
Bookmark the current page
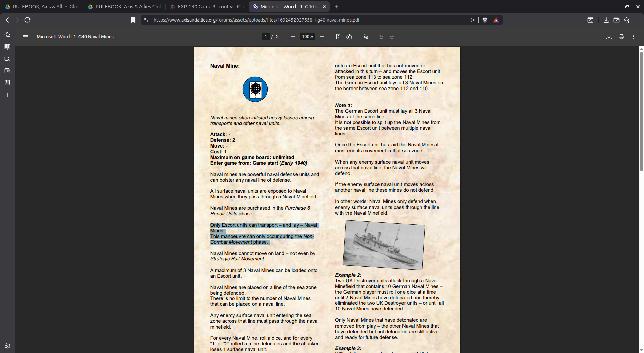(x=133, y=20)
